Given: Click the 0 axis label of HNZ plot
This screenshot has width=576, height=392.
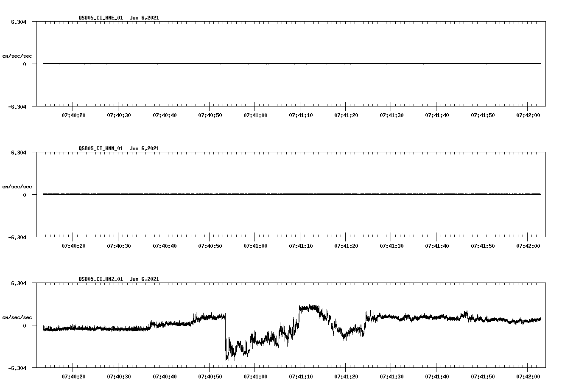Looking at the screenshot, I should click(x=25, y=325).
